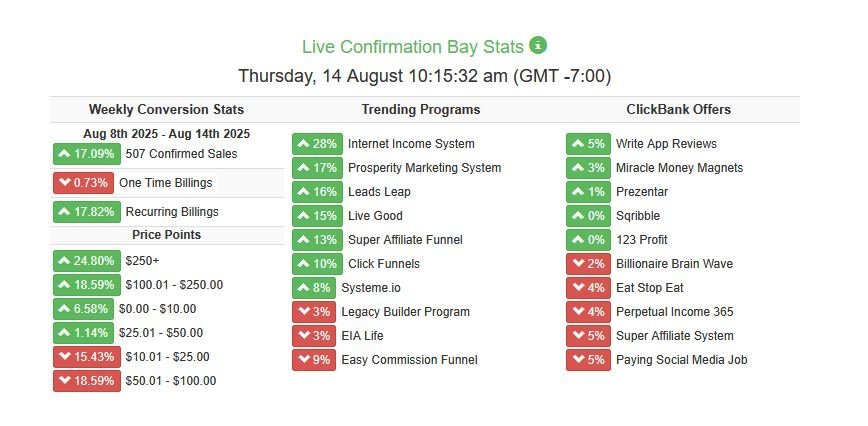Open the Miracle Money Magnets offer

[679, 168]
